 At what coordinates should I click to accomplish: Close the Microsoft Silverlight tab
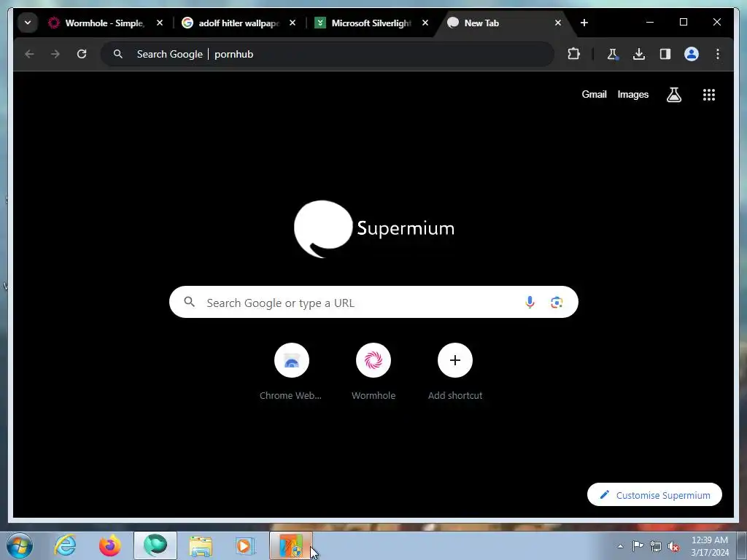coord(425,23)
